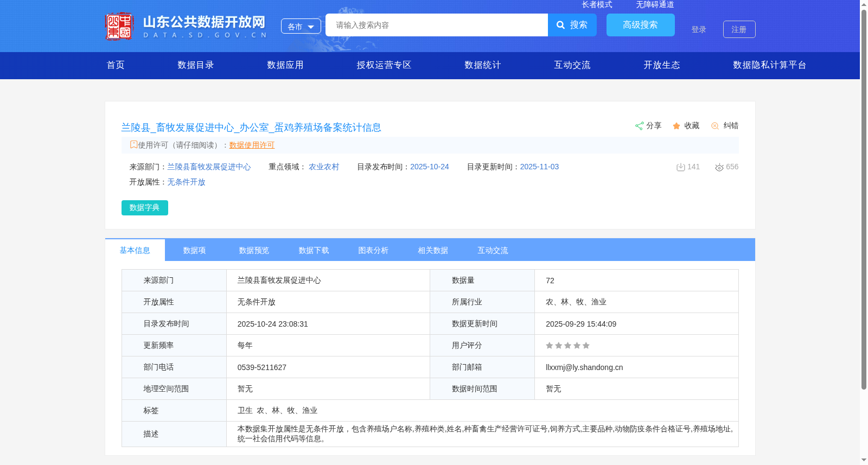
Task: Click the share icon
Action: (639, 126)
